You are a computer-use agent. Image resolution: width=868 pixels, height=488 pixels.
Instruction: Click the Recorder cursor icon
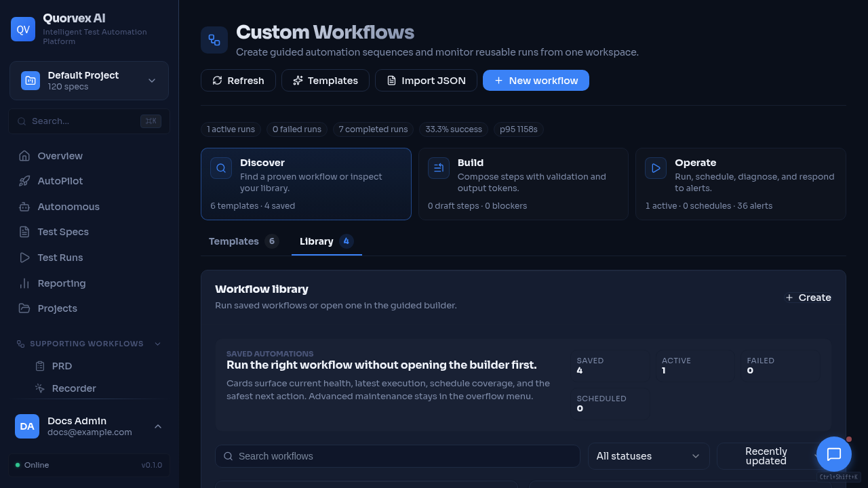click(x=40, y=388)
